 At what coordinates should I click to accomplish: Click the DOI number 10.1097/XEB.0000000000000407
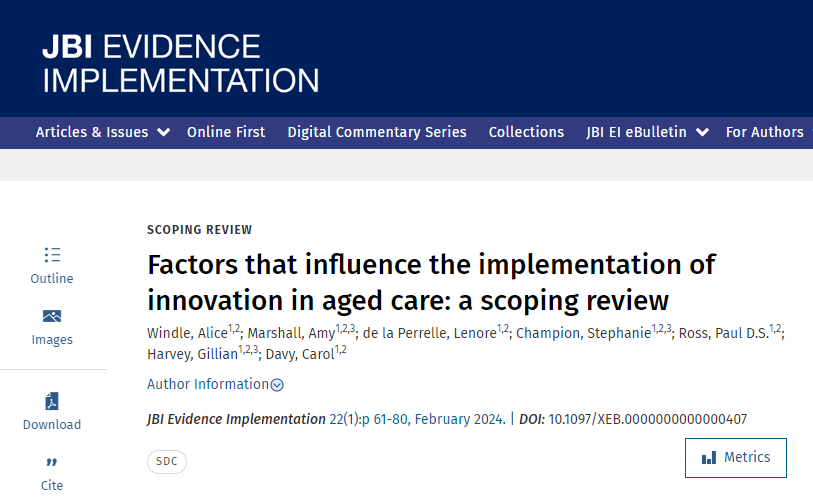pos(648,419)
